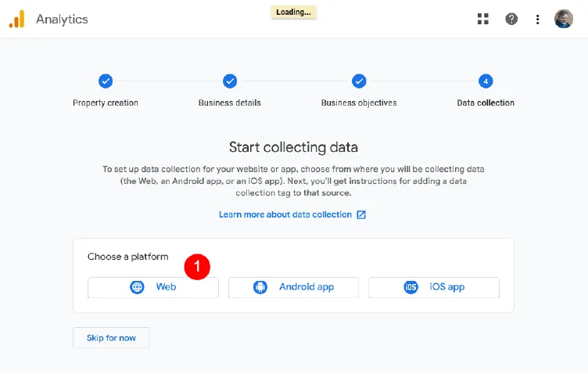Viewport: 588px width, 374px height.
Task: Go back to Property creation step
Action: pos(106,81)
